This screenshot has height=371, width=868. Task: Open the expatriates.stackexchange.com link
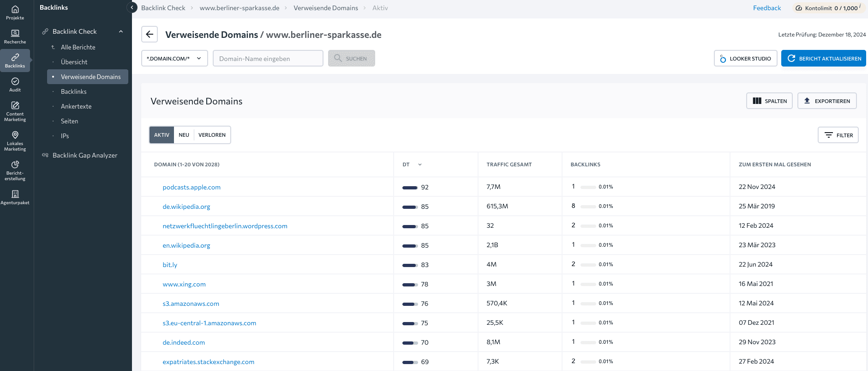(208, 362)
